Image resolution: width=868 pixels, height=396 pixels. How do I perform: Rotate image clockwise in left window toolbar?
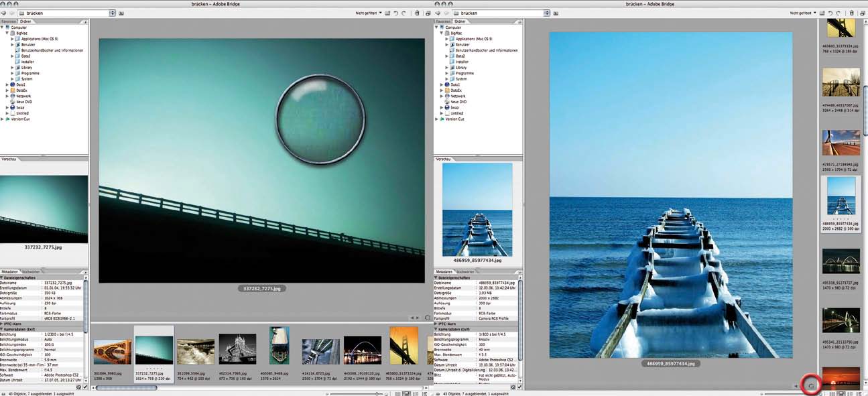(404, 13)
